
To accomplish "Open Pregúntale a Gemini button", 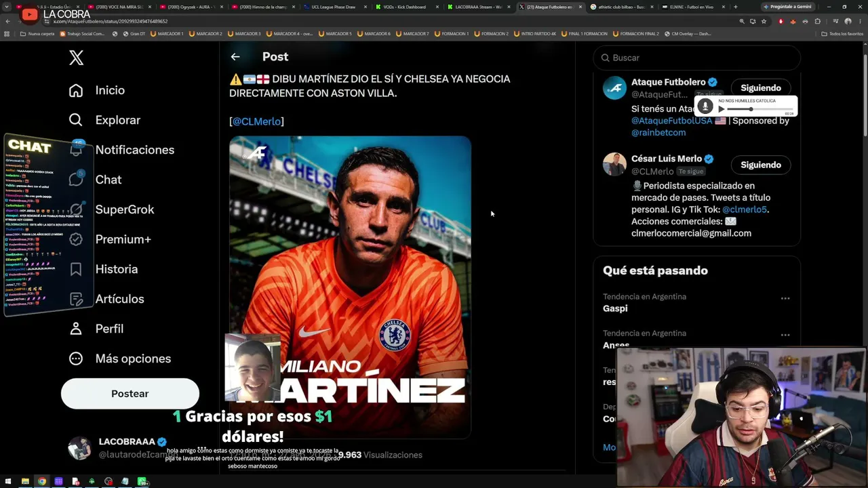I will coord(787,7).
